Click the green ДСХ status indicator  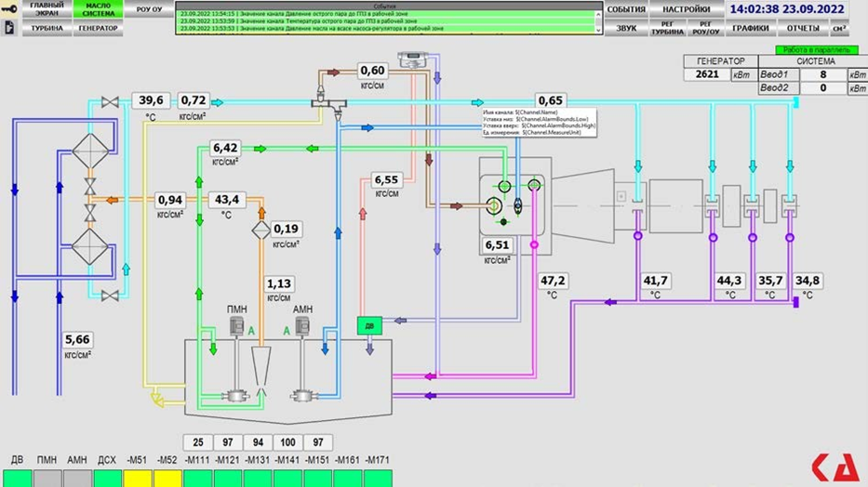click(x=107, y=478)
